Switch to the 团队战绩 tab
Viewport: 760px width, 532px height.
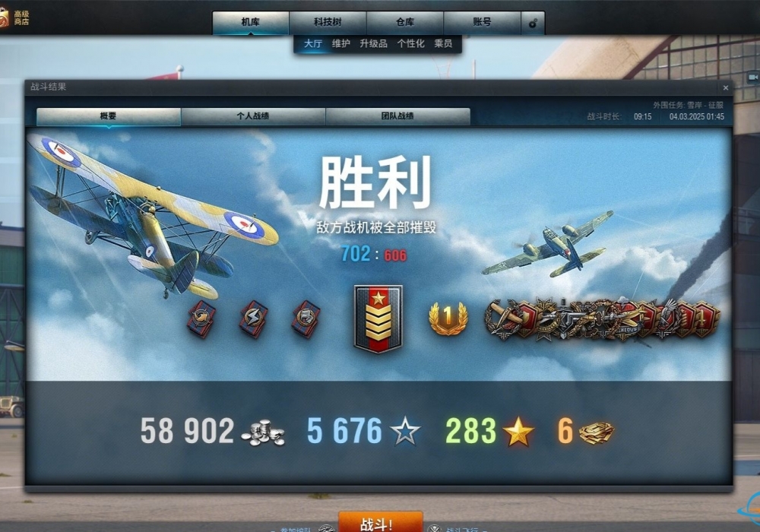(397, 116)
